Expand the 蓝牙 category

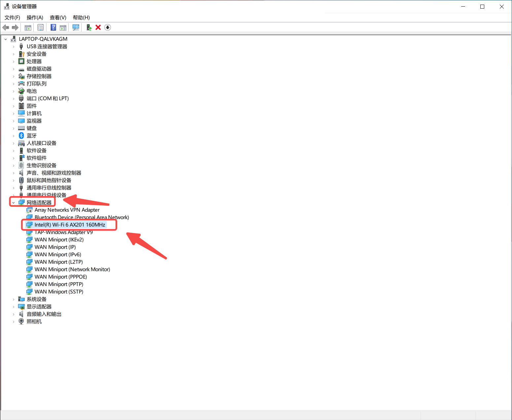[x=14, y=136]
